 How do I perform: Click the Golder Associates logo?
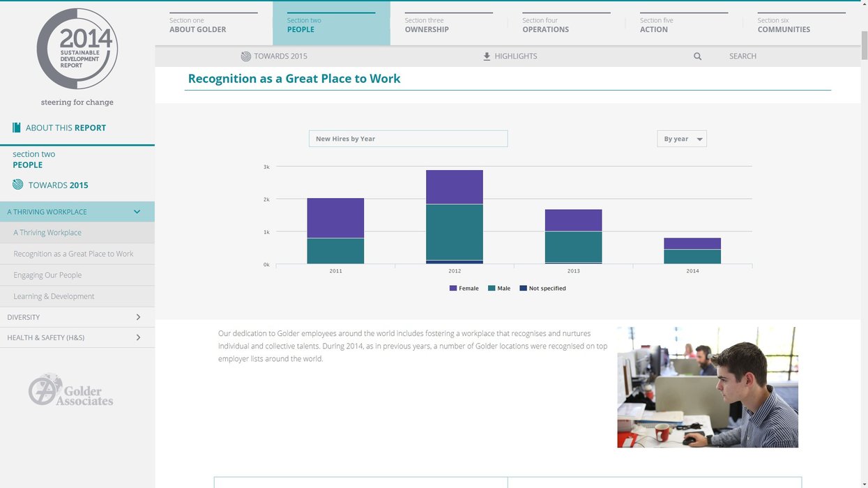pyautogui.click(x=71, y=390)
